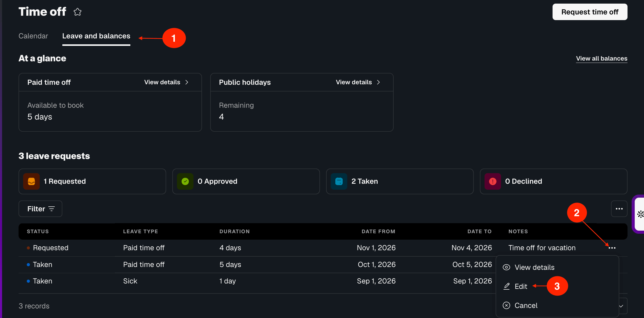The image size is (644, 318).
Task: Select the Requested status cell
Action: pos(51,248)
